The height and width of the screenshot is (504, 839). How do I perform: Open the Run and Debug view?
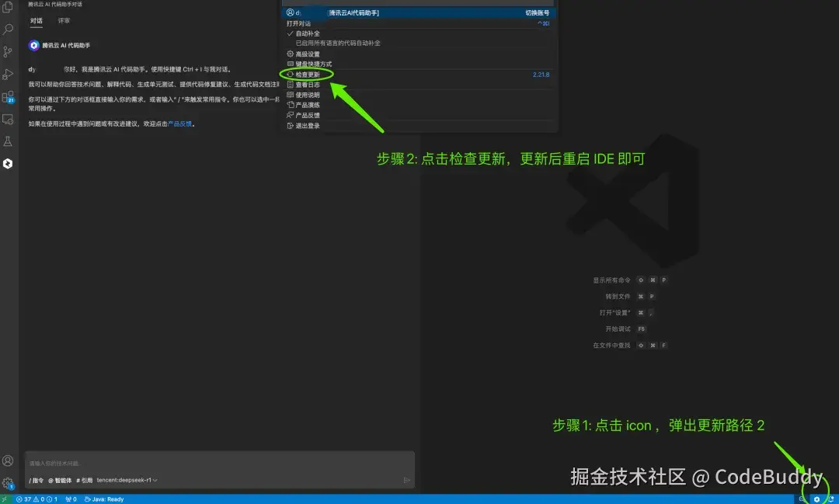tap(8, 74)
